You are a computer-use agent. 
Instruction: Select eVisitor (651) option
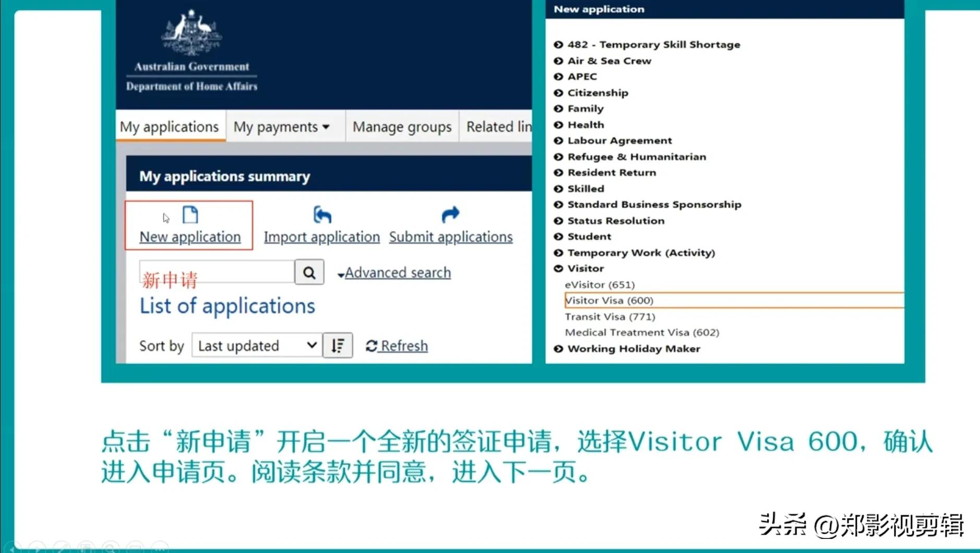coord(600,284)
